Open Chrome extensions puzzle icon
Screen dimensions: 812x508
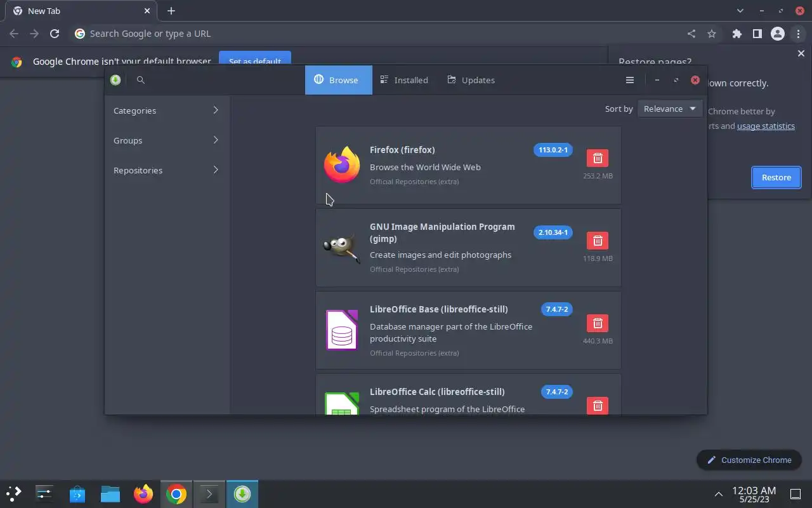[737, 34]
